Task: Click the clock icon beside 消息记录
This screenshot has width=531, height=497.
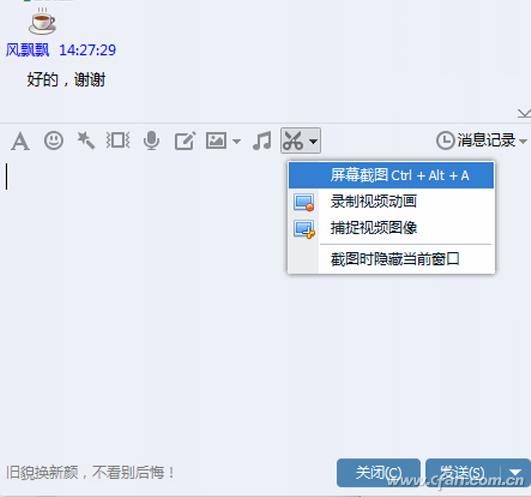Action: click(x=445, y=140)
